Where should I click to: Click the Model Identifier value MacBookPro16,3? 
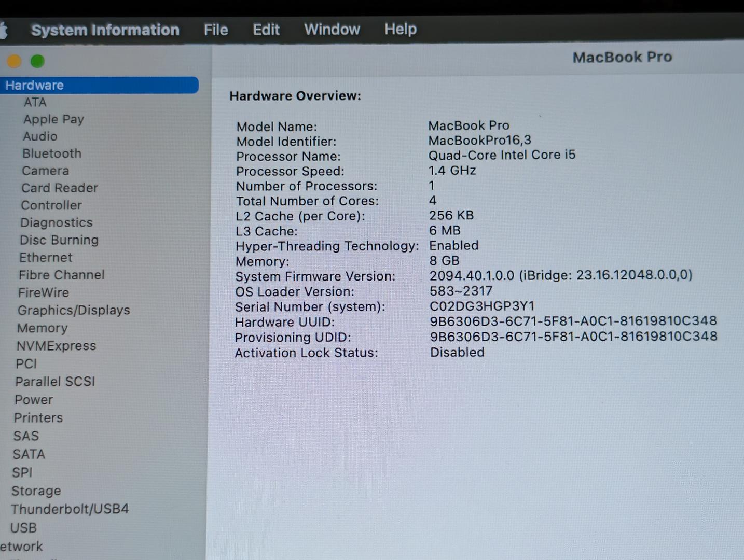480,140
